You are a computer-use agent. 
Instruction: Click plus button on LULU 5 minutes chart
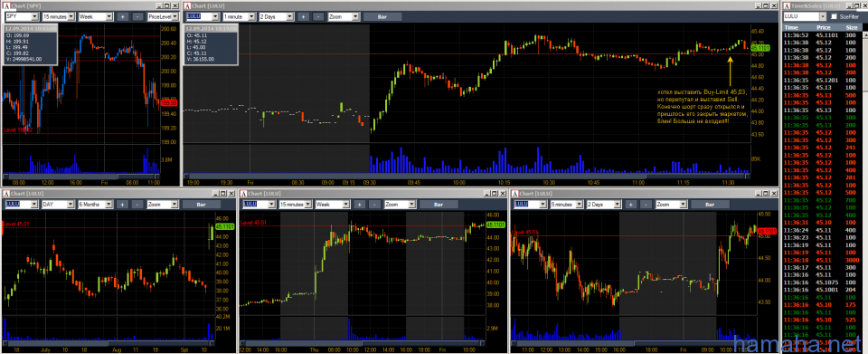click(630, 205)
